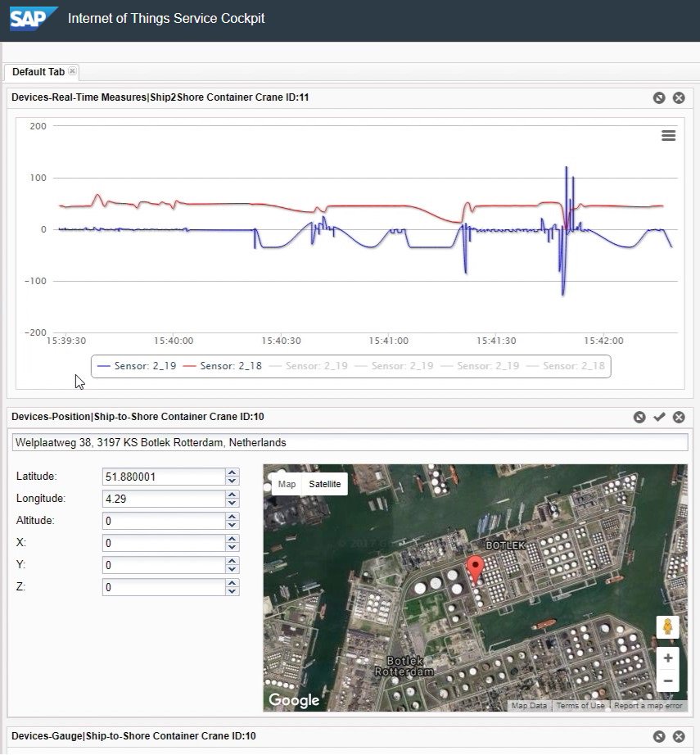Click the Altitude input field
The width and height of the screenshot is (700, 755).
point(164,521)
